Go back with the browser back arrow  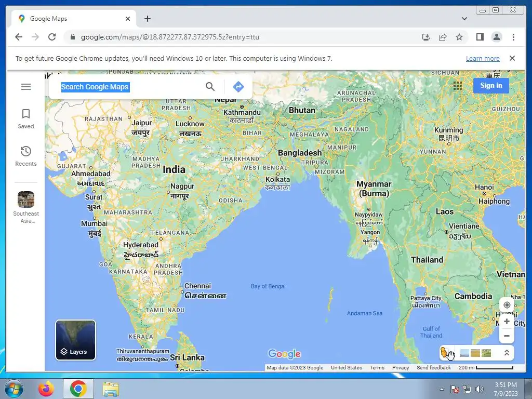(x=19, y=37)
